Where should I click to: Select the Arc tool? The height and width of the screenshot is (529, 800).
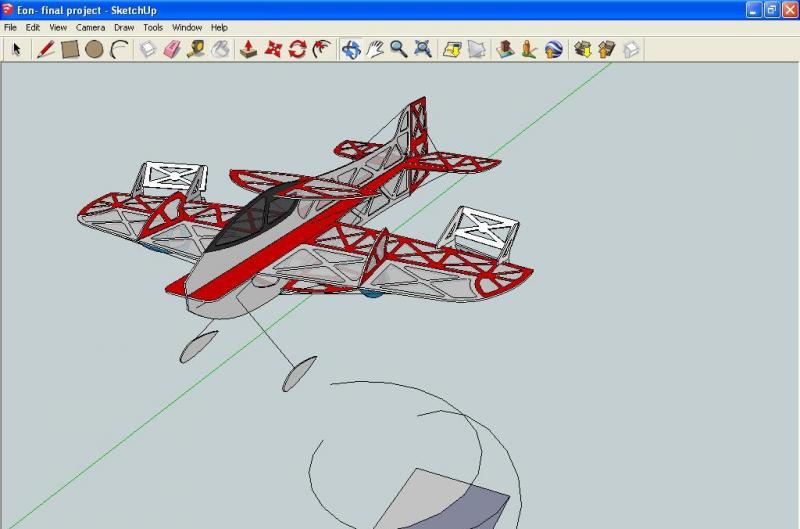coord(118,49)
